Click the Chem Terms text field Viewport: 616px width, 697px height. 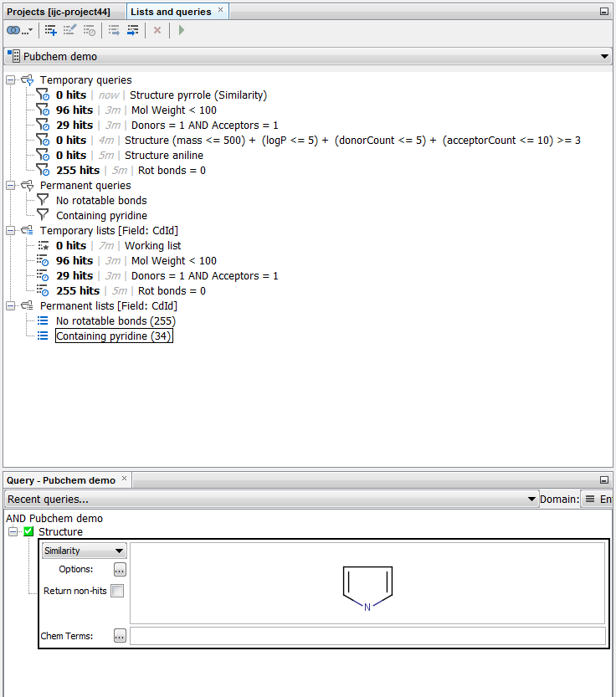(x=367, y=636)
